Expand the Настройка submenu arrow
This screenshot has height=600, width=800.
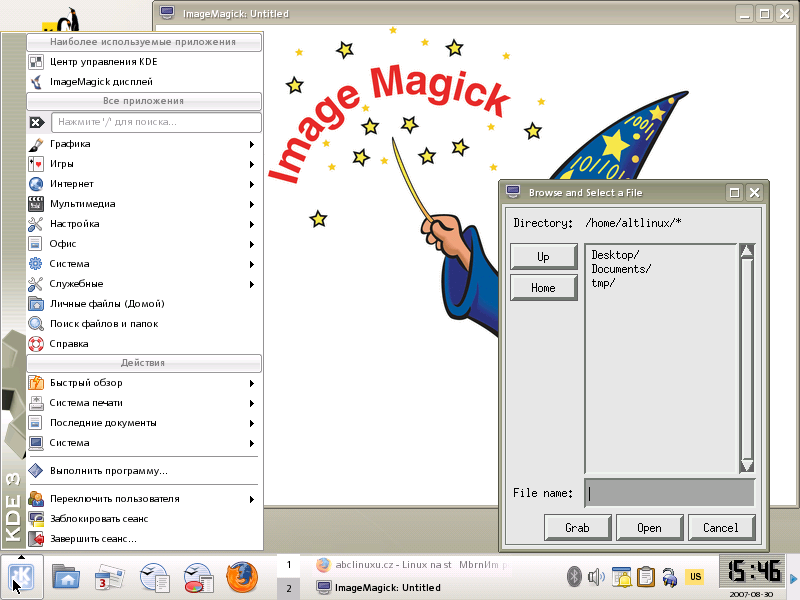click(x=252, y=224)
